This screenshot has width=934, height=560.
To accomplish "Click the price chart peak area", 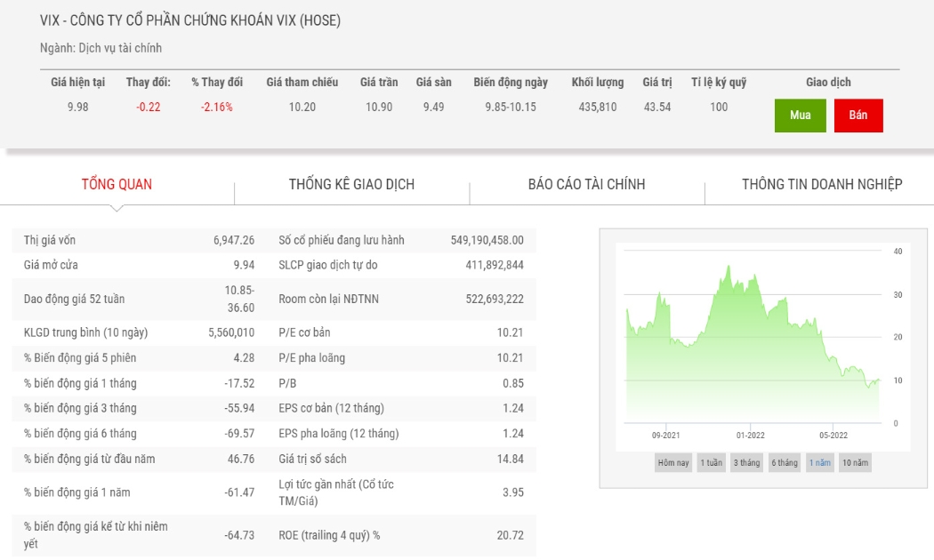I will pyautogui.click(x=728, y=280).
